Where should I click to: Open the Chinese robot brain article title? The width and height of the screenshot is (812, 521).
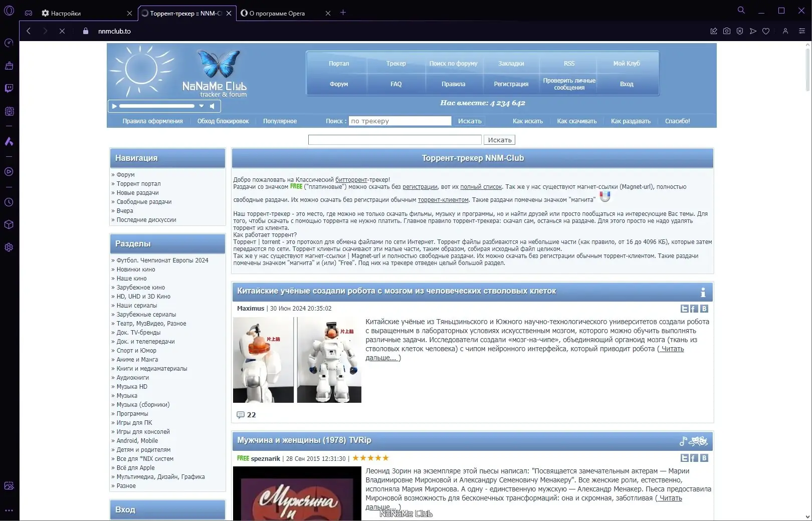coord(396,291)
